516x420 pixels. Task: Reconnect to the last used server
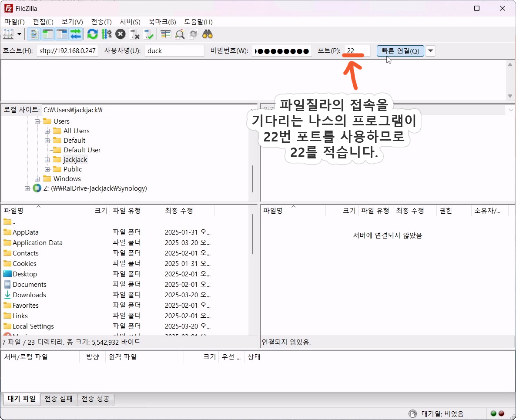coord(148,34)
